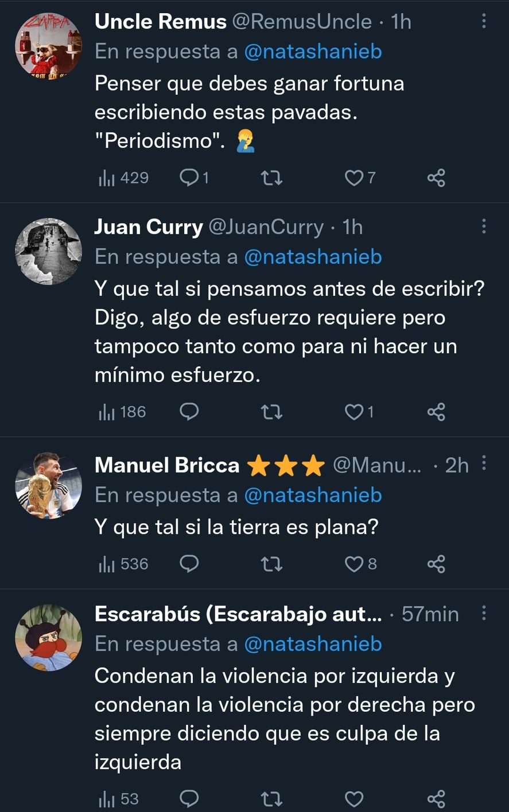The height and width of the screenshot is (812, 509).
Task: Share Manuel Bricca's tweet
Action: point(436,564)
